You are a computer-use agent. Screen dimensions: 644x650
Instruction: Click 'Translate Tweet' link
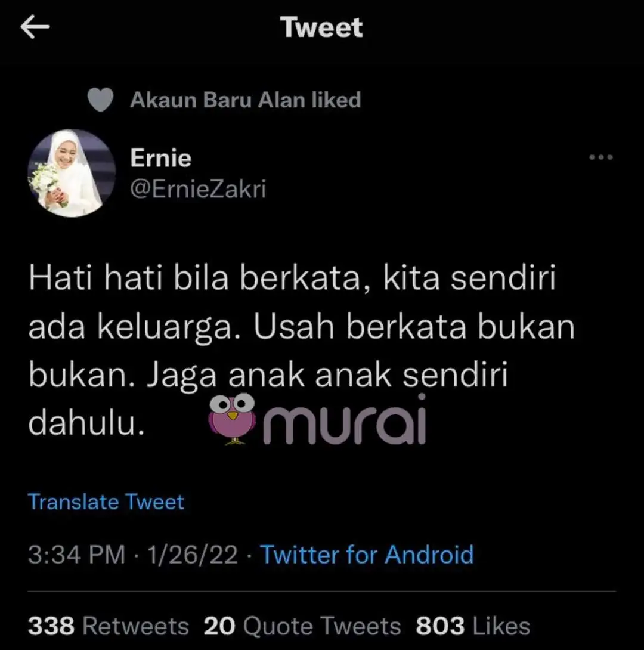[x=106, y=502]
